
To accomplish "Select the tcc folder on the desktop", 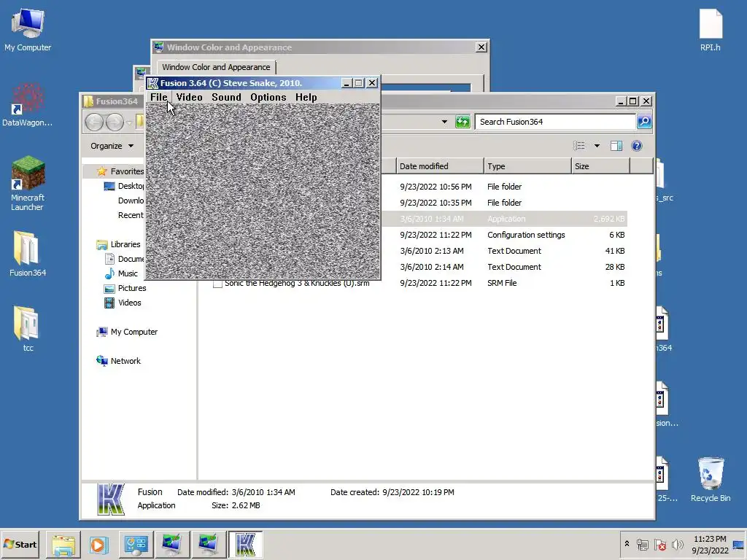I will pyautogui.click(x=28, y=329).
